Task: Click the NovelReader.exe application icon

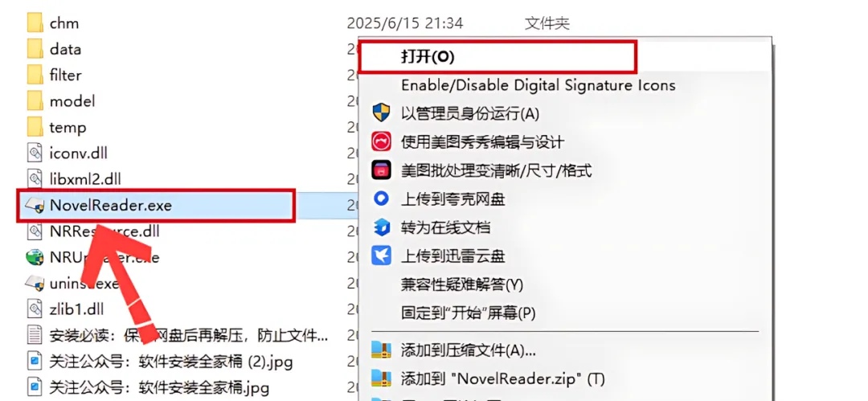Action: [x=35, y=206]
